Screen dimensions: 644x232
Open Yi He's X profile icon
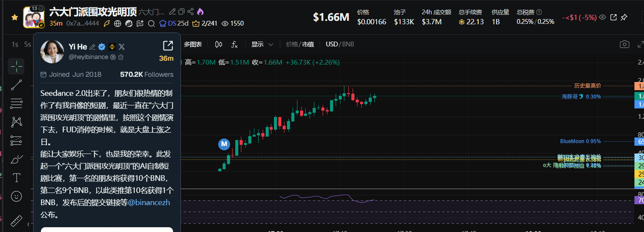pyautogui.click(x=122, y=47)
